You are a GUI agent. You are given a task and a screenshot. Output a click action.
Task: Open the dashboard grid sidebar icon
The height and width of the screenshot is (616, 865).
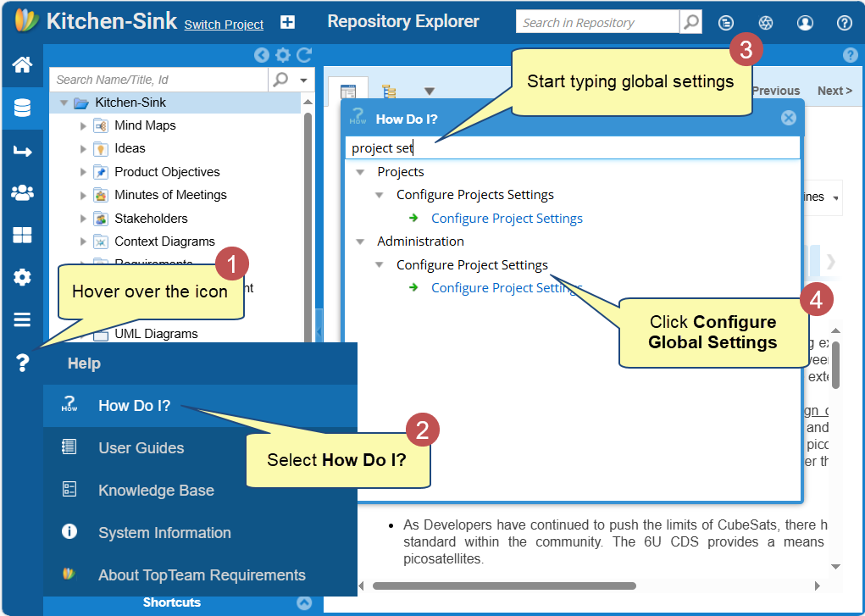(22, 236)
